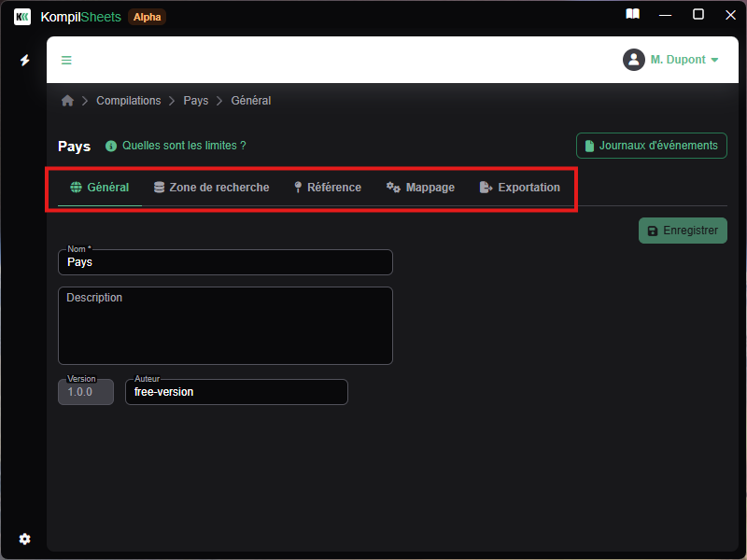Image resolution: width=747 pixels, height=560 pixels.
Task: Focus the Description text area
Action: [x=225, y=326]
